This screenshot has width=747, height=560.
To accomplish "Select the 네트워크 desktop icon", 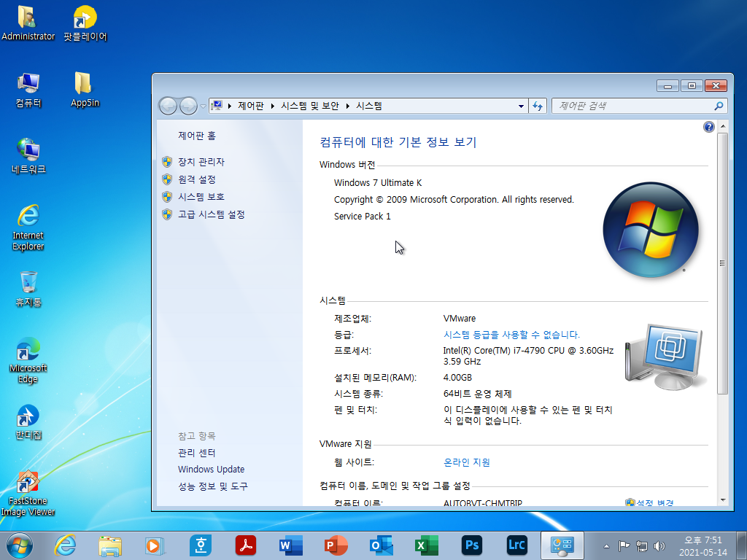I will [28, 156].
